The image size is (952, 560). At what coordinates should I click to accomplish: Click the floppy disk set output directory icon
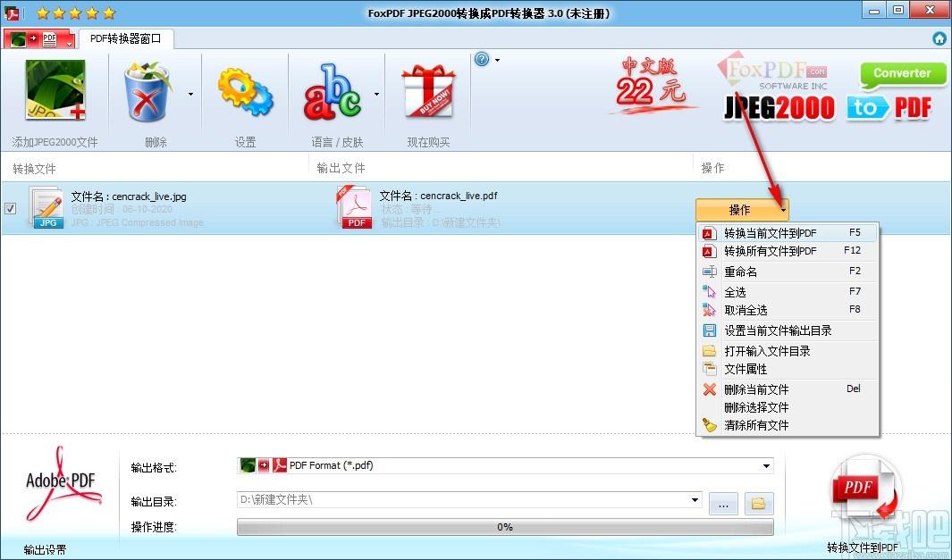tap(709, 330)
